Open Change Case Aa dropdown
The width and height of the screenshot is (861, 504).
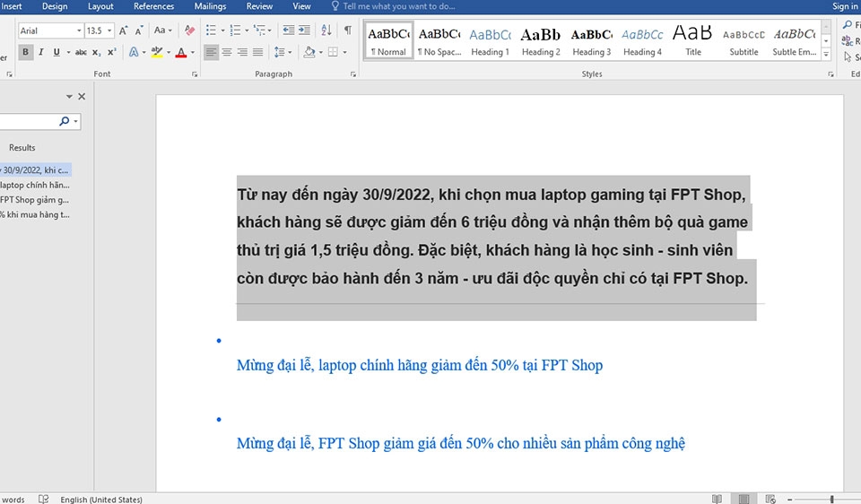pos(162,30)
